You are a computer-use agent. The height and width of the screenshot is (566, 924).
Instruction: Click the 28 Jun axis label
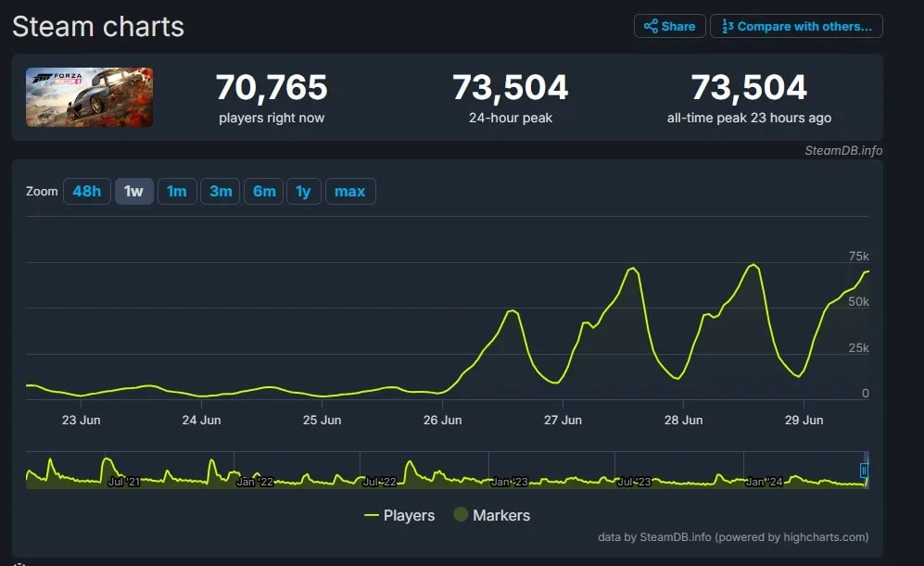684,420
